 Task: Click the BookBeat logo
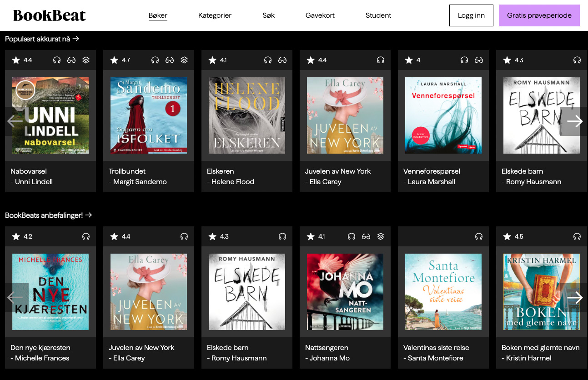click(x=50, y=15)
